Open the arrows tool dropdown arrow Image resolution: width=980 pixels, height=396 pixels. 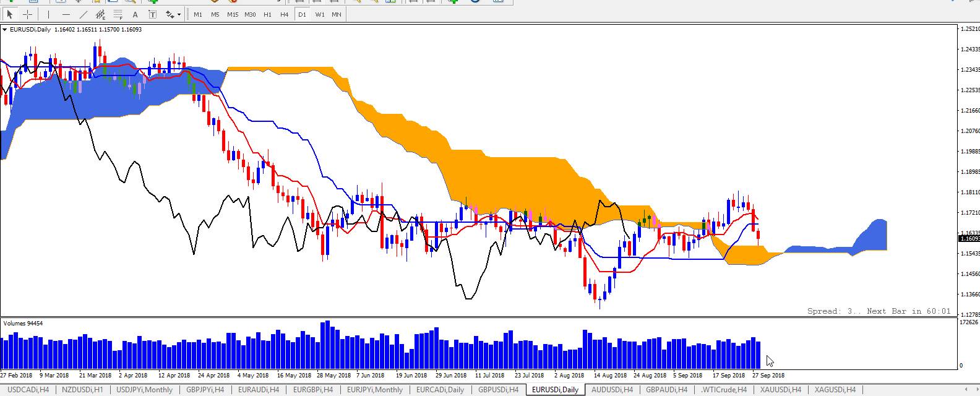[179, 14]
